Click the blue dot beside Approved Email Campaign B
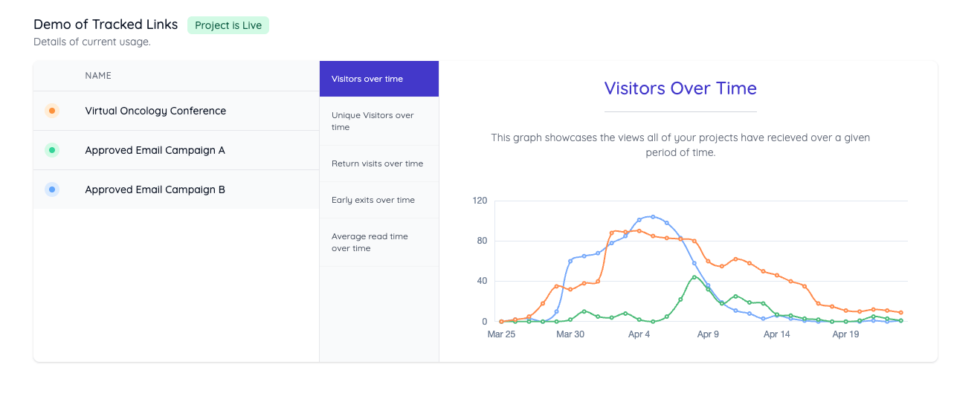Screen dimensions: 980x399 (x=51, y=189)
